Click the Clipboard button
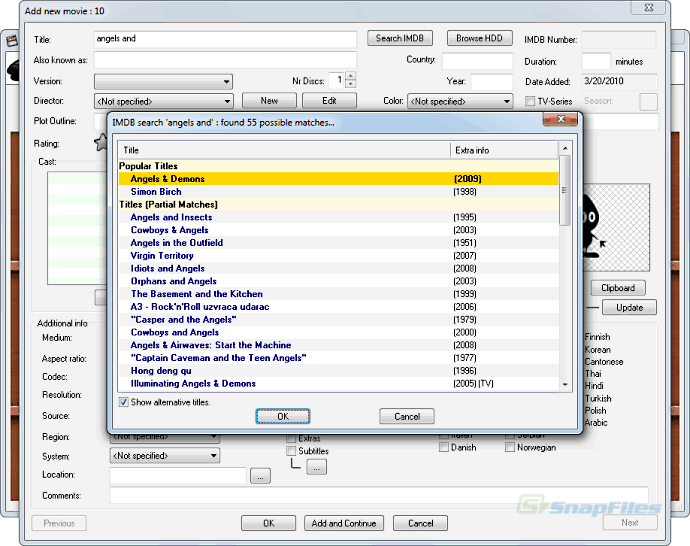 (618, 288)
